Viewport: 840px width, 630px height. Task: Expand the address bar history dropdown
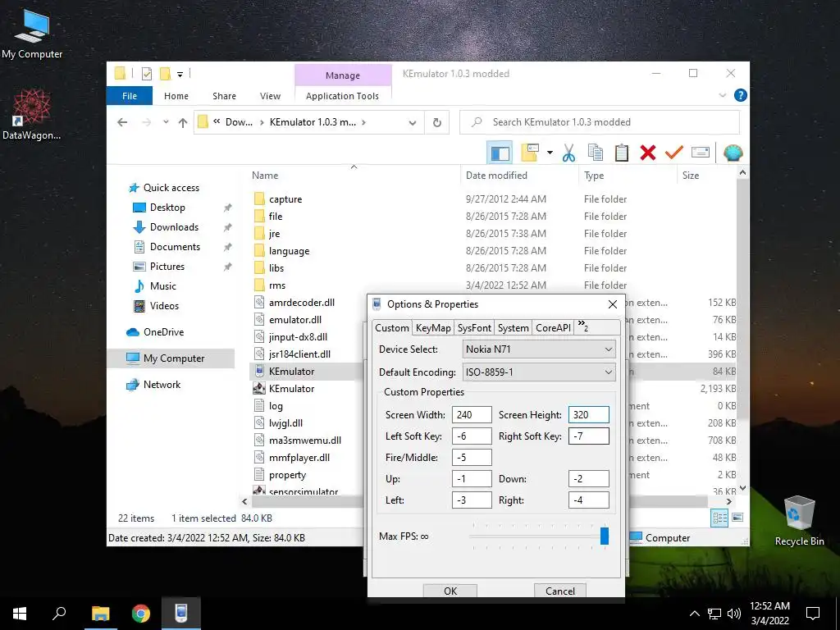click(x=413, y=123)
